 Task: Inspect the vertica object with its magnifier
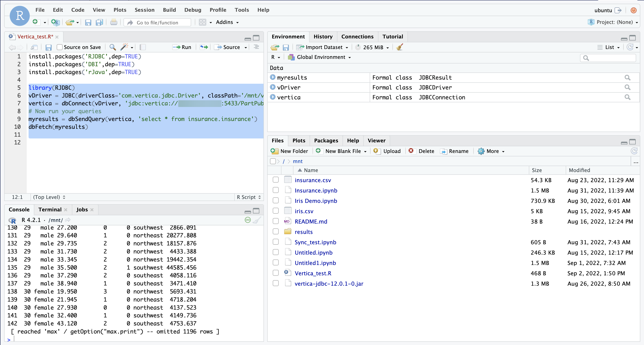coord(627,97)
